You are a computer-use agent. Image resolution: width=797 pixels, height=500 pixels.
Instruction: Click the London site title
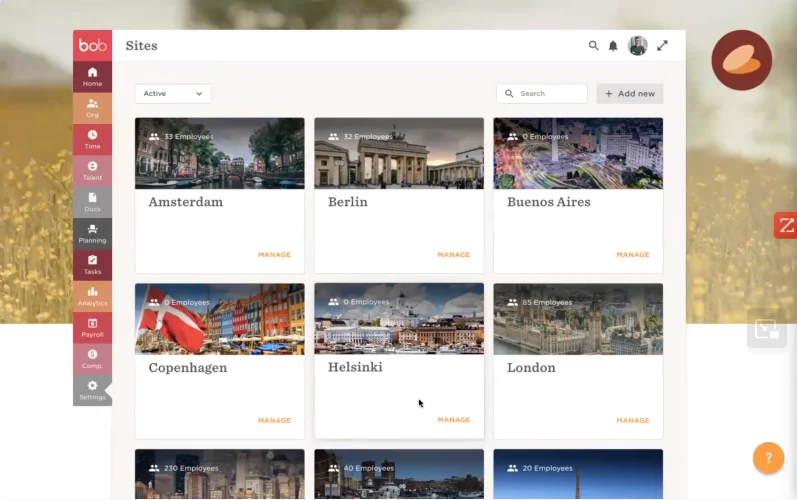click(x=531, y=367)
